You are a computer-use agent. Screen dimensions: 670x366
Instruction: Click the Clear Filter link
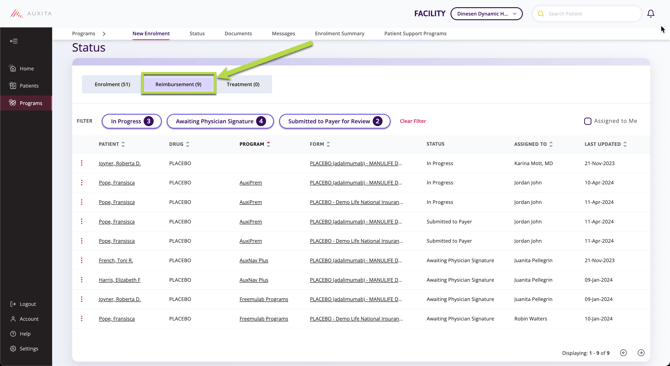coord(413,121)
